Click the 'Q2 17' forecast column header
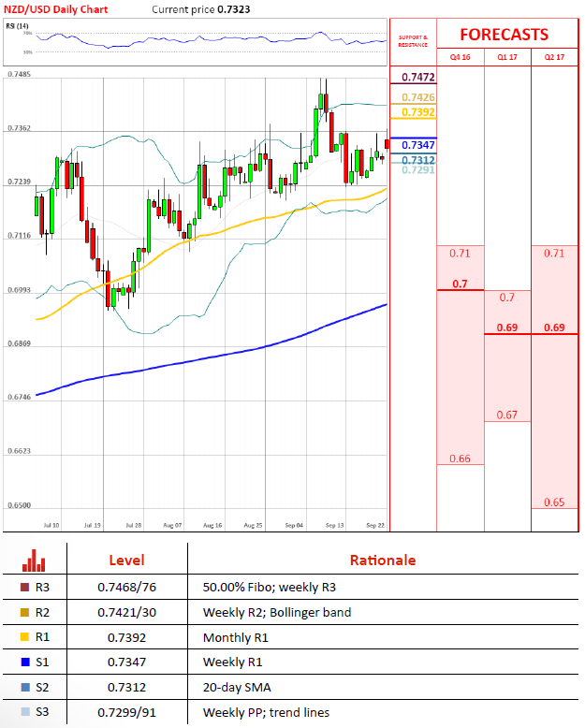 pos(554,57)
